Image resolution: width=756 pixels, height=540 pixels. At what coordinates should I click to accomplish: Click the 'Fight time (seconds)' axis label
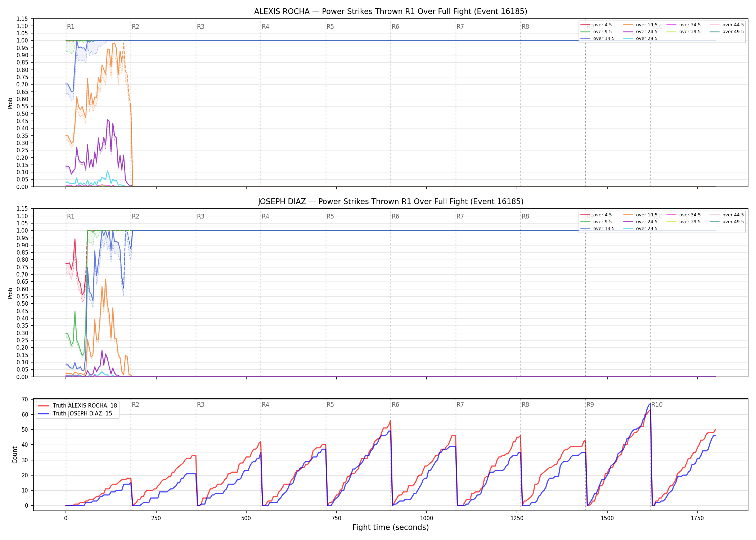coord(391,527)
